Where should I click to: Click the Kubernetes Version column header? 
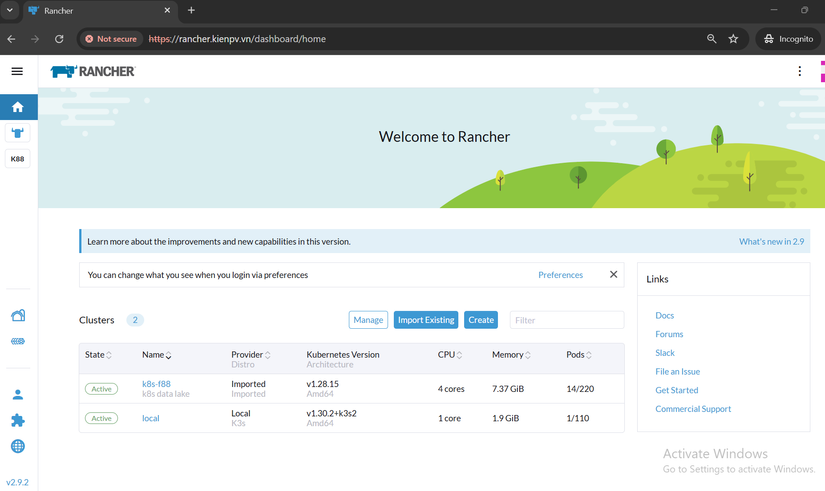[x=343, y=355]
